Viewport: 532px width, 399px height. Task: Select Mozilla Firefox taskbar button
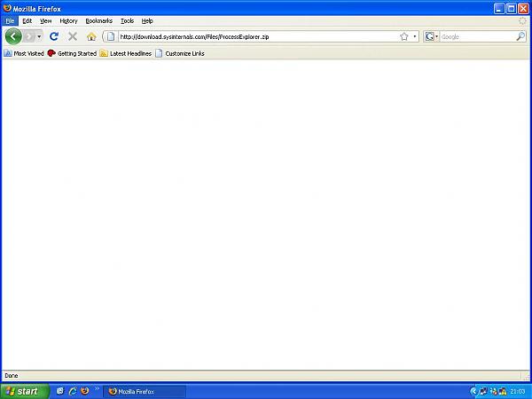[x=145, y=392]
